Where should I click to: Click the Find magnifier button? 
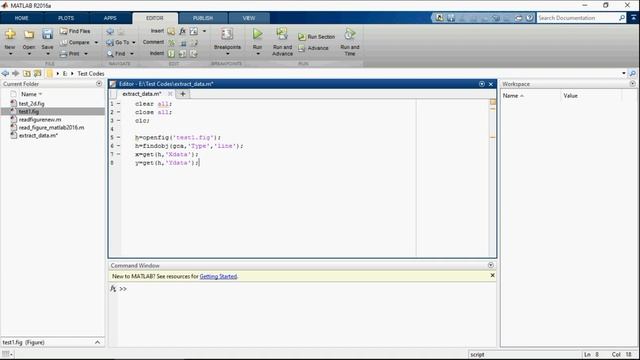click(116, 53)
